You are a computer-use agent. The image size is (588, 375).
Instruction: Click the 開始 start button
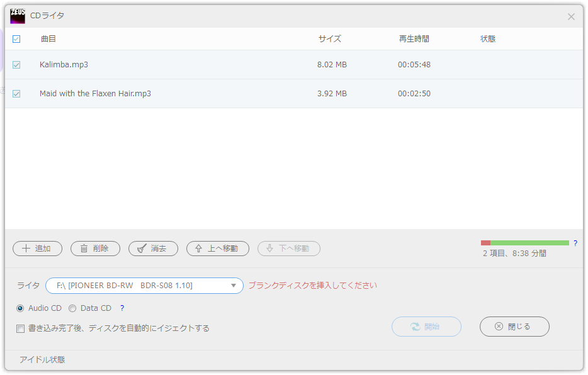pos(426,327)
